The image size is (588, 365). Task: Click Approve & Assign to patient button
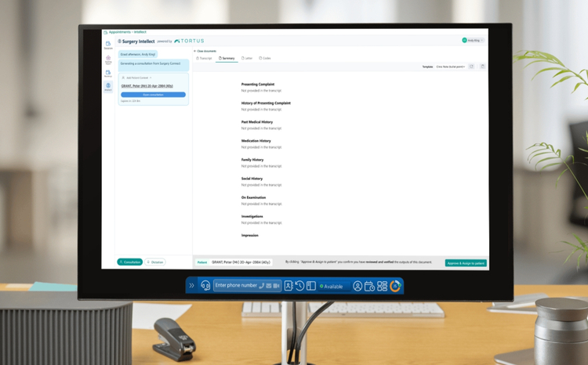pos(466,262)
